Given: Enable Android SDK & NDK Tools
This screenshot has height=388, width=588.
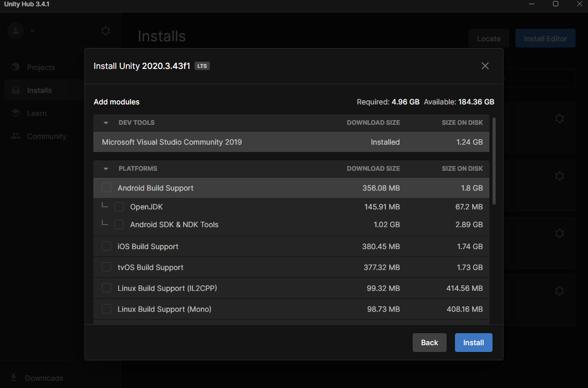Looking at the screenshot, I should coord(119,225).
